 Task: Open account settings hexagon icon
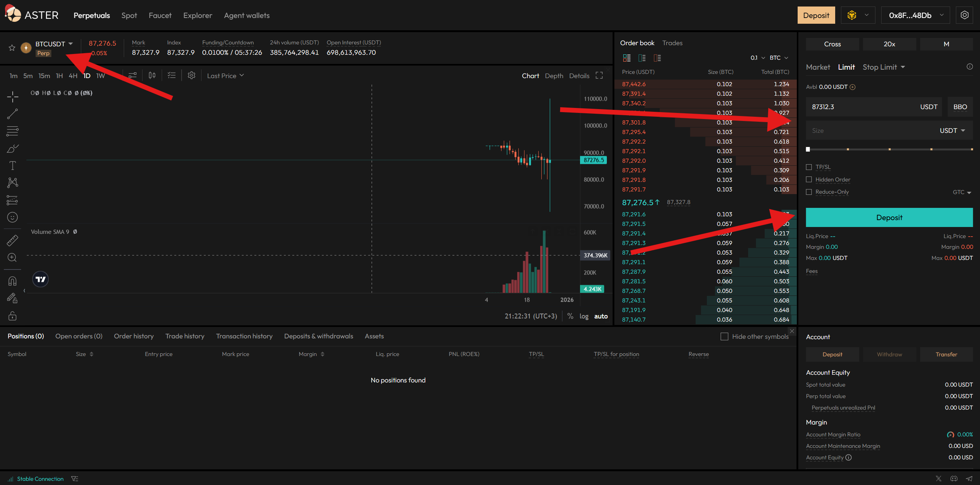click(964, 15)
